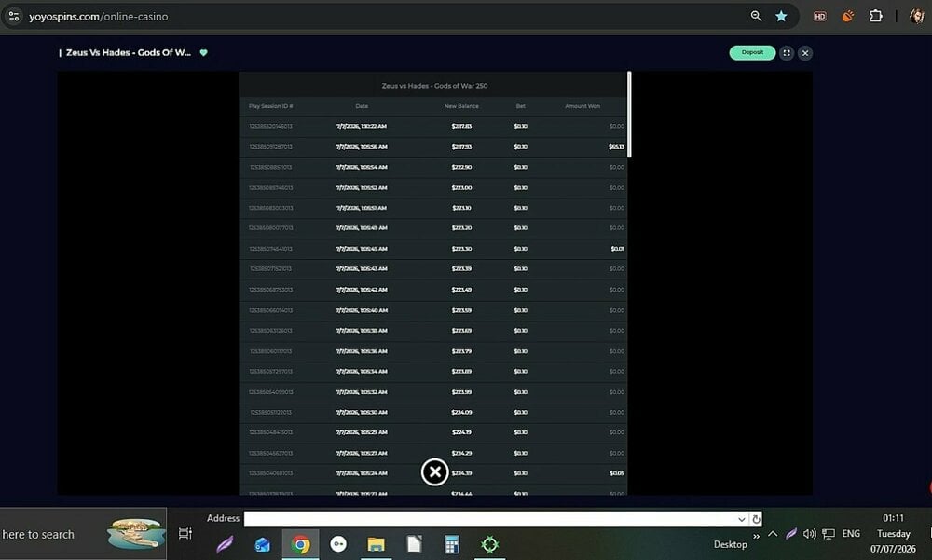
Task: Toggle fullscreen mode for the game
Action: [787, 53]
